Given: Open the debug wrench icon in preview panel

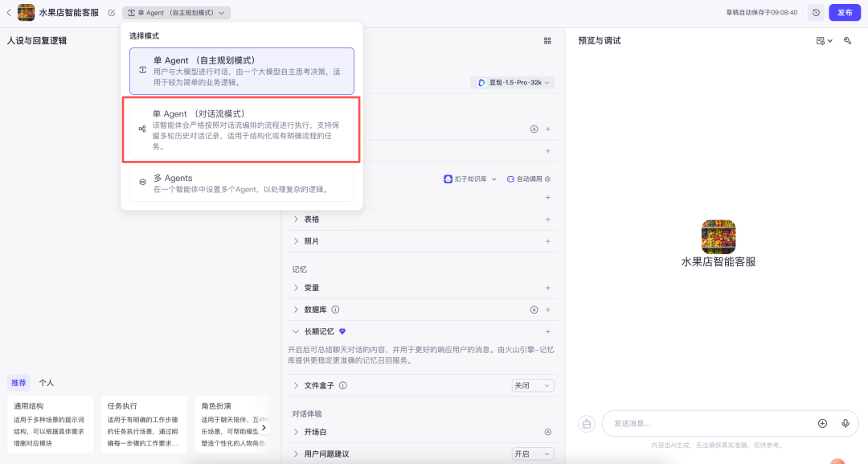Looking at the screenshot, I should 847,41.
